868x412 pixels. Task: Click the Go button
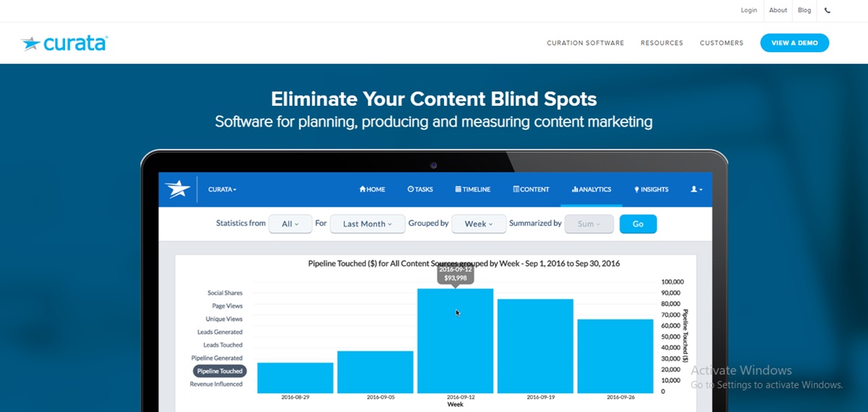click(638, 224)
